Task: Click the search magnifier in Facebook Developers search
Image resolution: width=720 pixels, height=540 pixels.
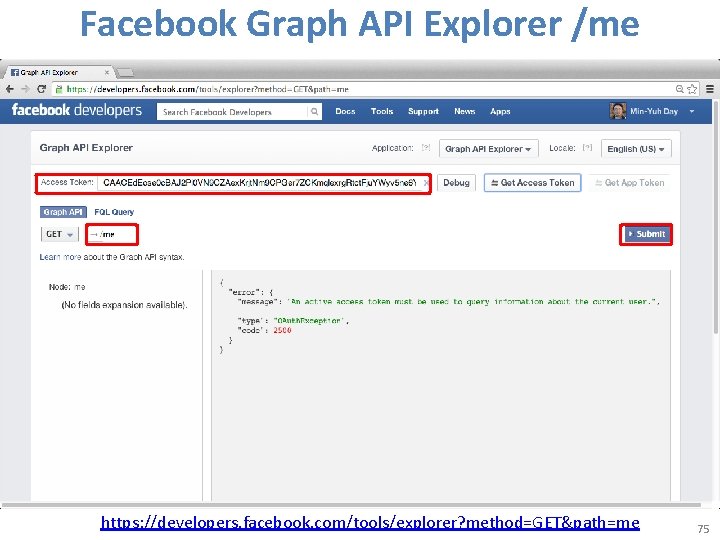Action: [314, 112]
